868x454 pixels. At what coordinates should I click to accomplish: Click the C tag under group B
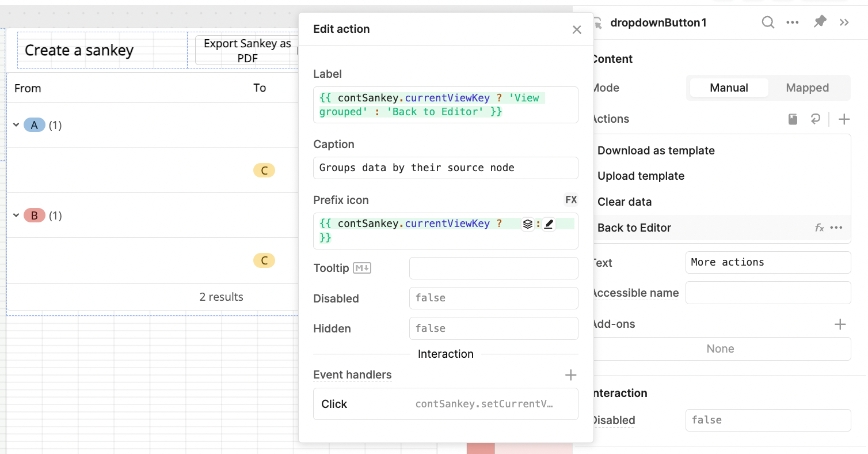264,260
